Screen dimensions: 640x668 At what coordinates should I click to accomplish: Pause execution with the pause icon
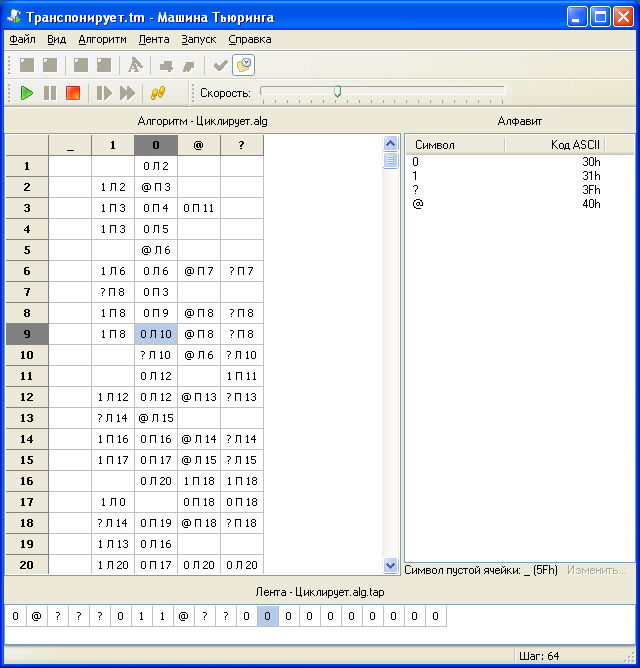point(50,92)
